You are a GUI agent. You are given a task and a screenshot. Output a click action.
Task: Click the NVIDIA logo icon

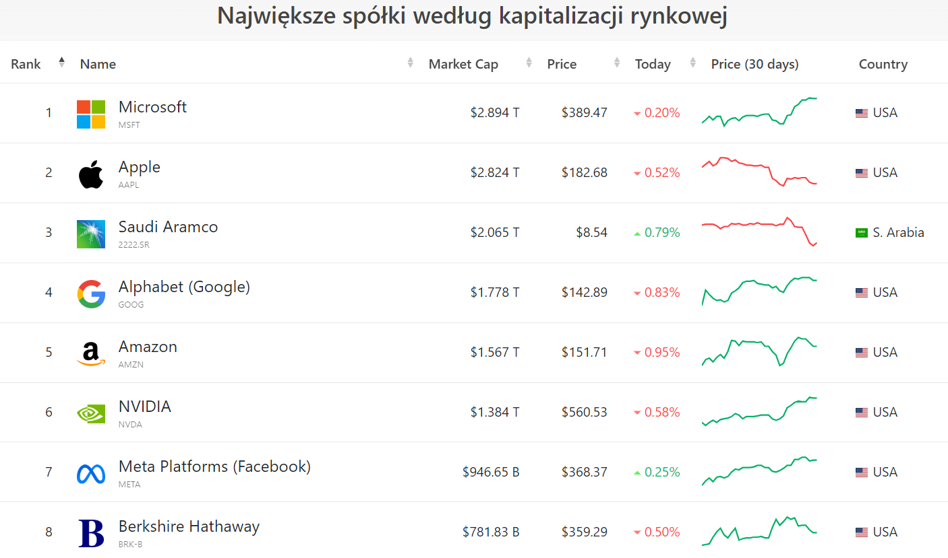click(91, 413)
